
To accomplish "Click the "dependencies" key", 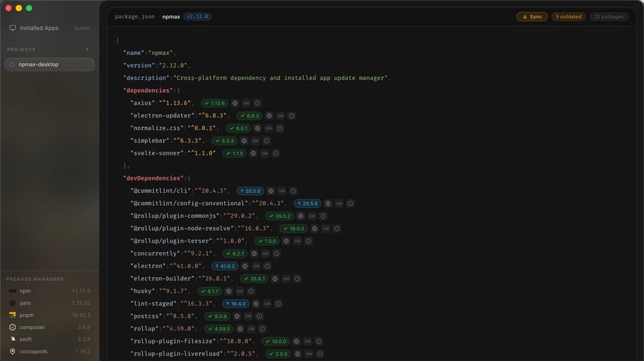I will 148,90.
